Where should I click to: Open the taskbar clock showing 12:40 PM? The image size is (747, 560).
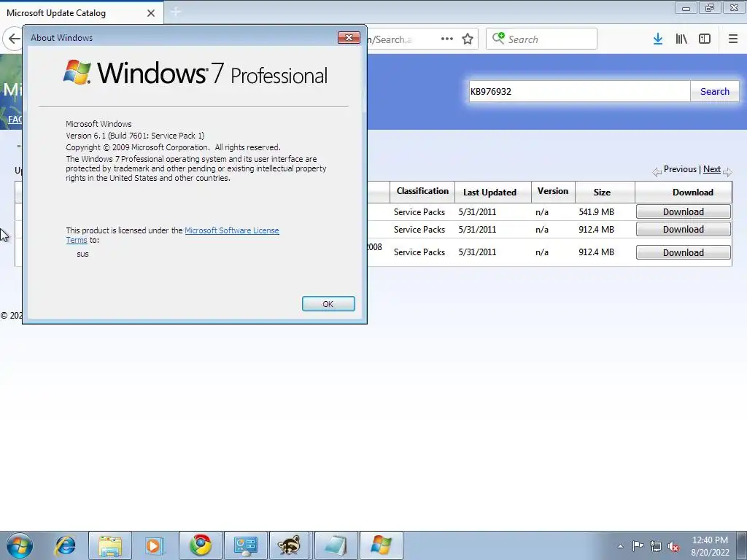point(710,545)
